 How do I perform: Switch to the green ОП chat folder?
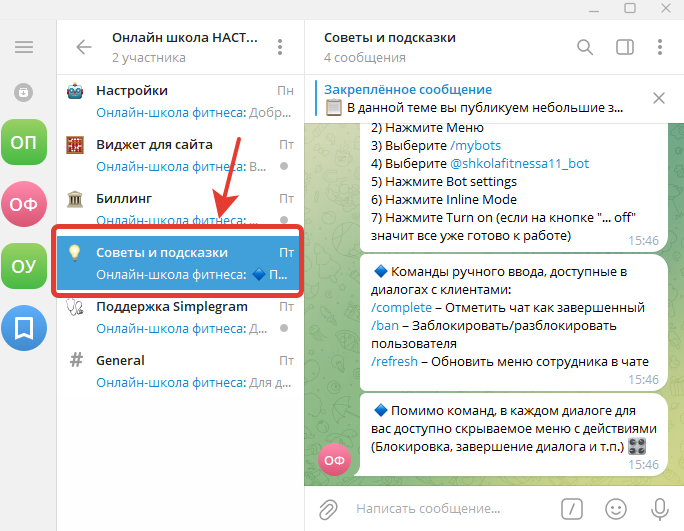click(24, 142)
